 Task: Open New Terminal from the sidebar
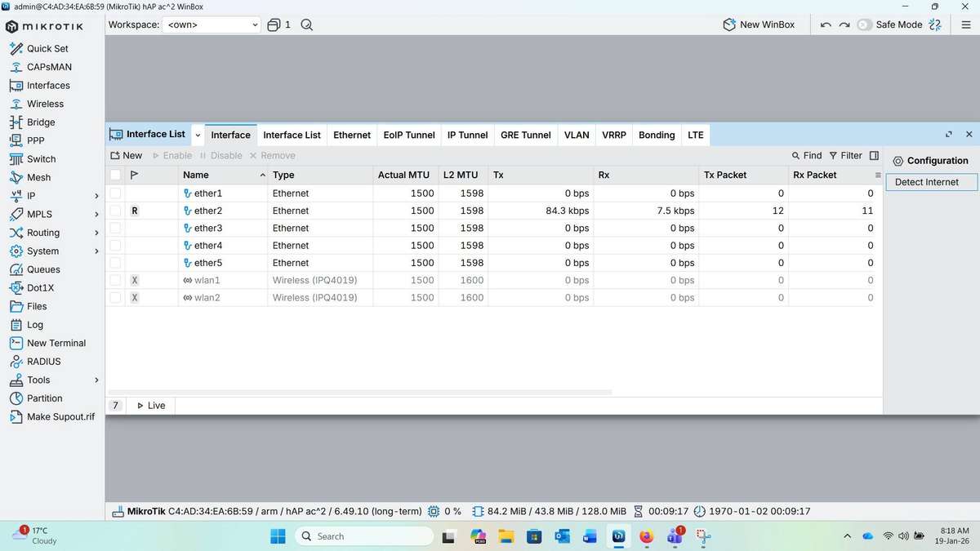tap(54, 343)
